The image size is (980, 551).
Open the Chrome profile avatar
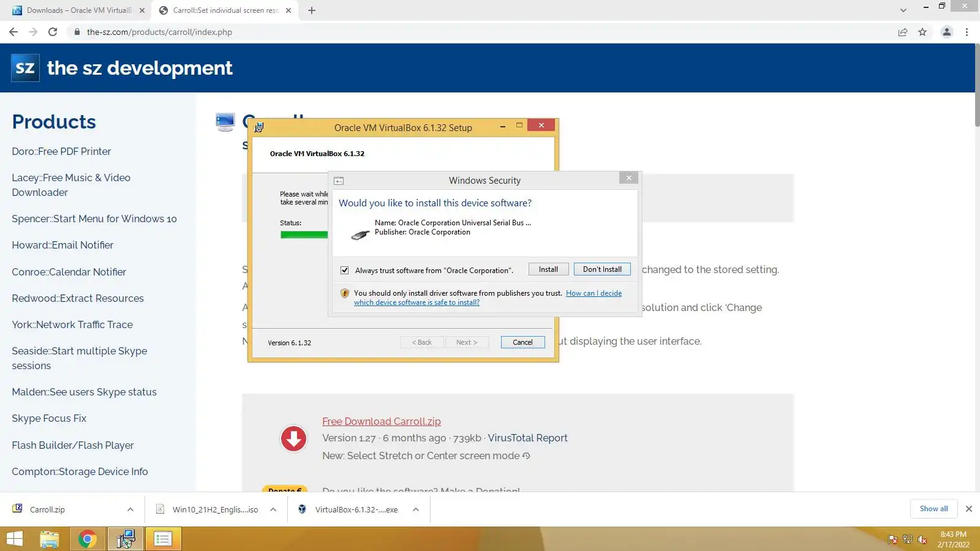coord(947,32)
